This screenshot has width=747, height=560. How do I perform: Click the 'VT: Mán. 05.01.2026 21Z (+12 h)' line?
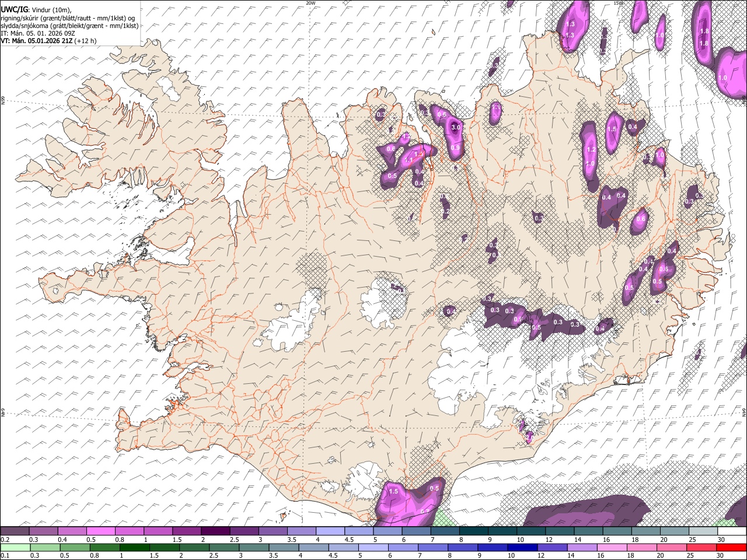click(49, 41)
